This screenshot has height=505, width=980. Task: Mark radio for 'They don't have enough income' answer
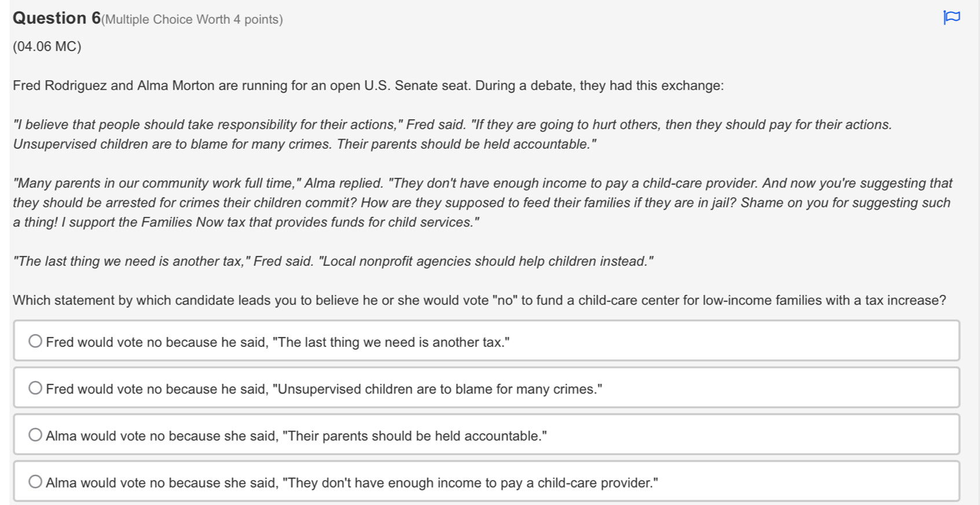point(35,482)
